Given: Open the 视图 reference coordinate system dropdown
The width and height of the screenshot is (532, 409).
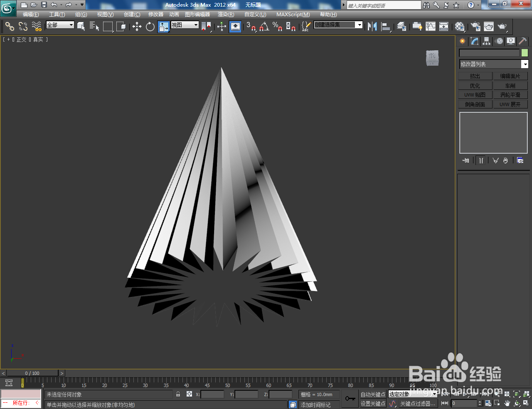Looking at the screenshot, I should click(x=184, y=25).
